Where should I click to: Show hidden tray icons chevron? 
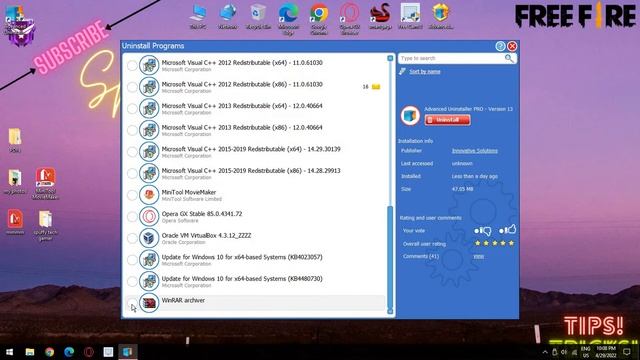(545, 352)
